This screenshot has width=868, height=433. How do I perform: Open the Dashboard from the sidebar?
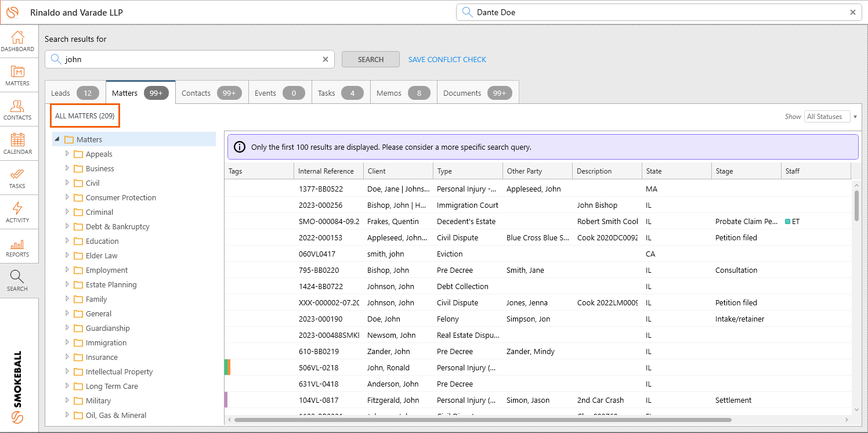click(x=17, y=41)
